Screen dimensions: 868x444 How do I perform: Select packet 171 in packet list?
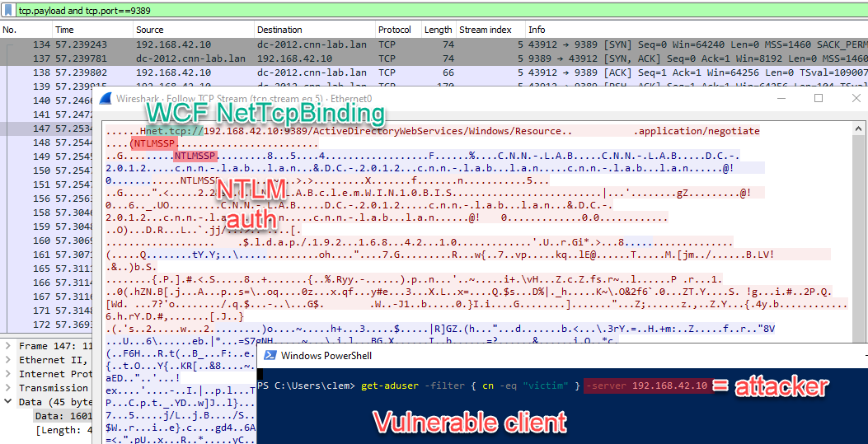[47, 309]
